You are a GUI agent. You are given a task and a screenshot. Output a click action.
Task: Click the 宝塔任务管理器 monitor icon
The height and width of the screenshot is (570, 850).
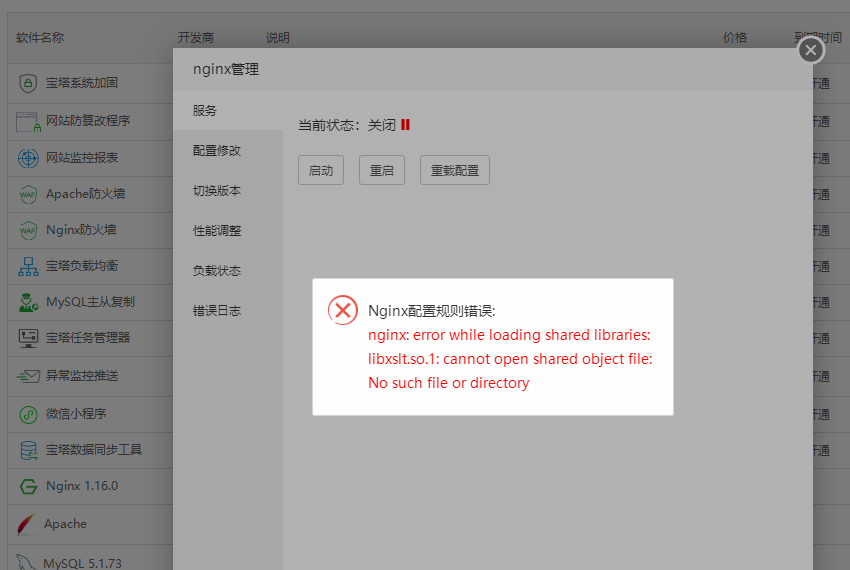coord(28,338)
